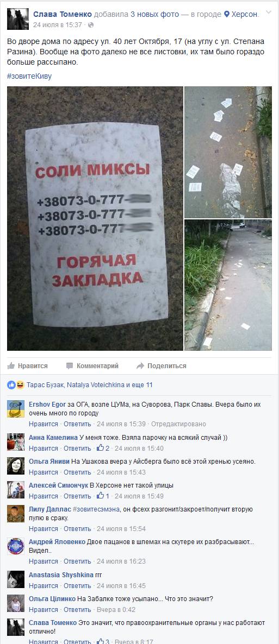
Task: Open the 3 новых фото link
Action: (x=154, y=14)
